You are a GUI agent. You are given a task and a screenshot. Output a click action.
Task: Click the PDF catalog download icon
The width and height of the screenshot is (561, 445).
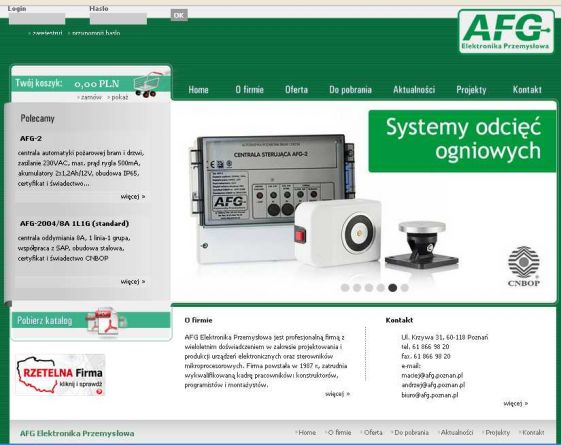[107, 321]
